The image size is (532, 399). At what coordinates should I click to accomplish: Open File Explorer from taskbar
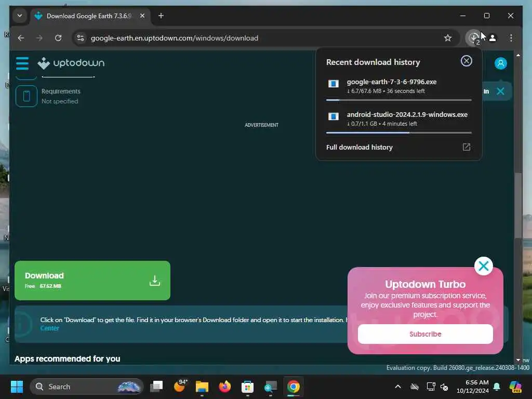202,387
